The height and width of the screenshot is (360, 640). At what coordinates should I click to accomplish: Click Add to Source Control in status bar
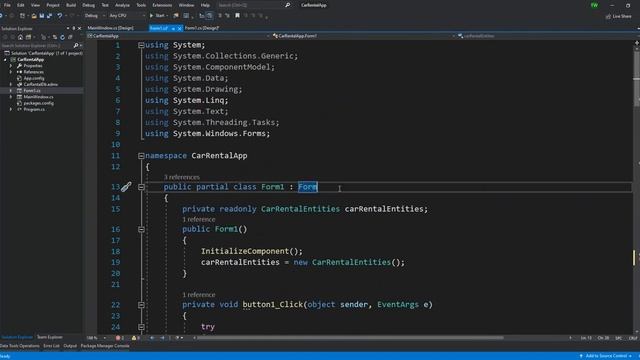606,356
